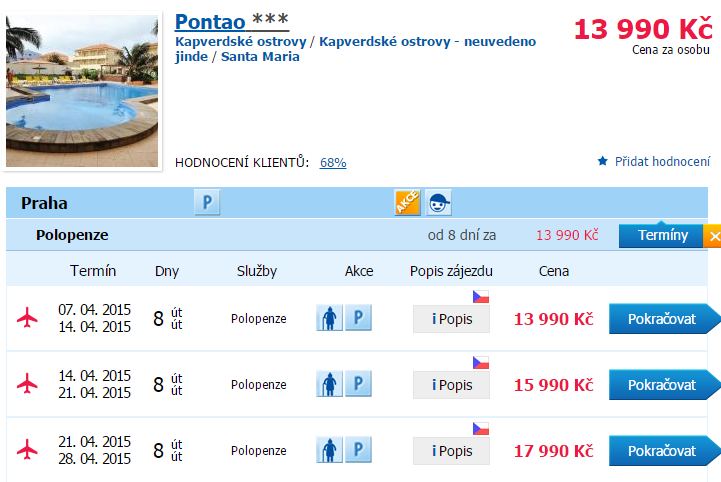Click the parking icon in Praha header
721x482 pixels.
pyautogui.click(x=207, y=202)
